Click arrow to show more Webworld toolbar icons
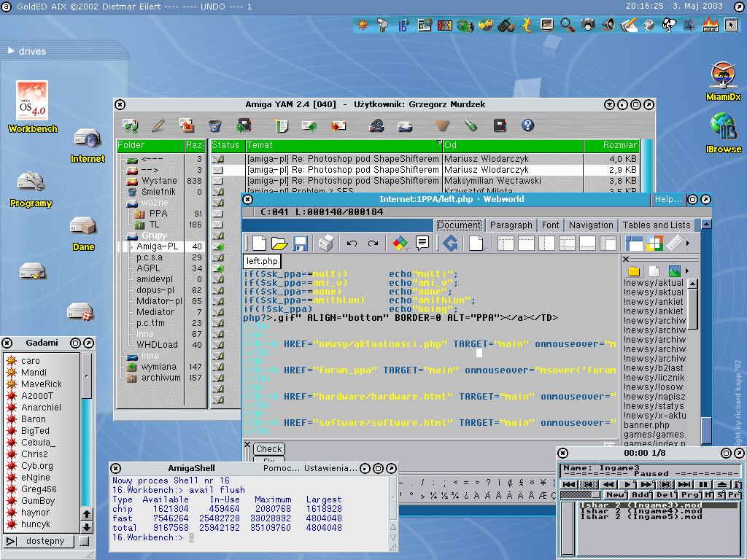The height and width of the screenshot is (560, 747). click(x=688, y=244)
